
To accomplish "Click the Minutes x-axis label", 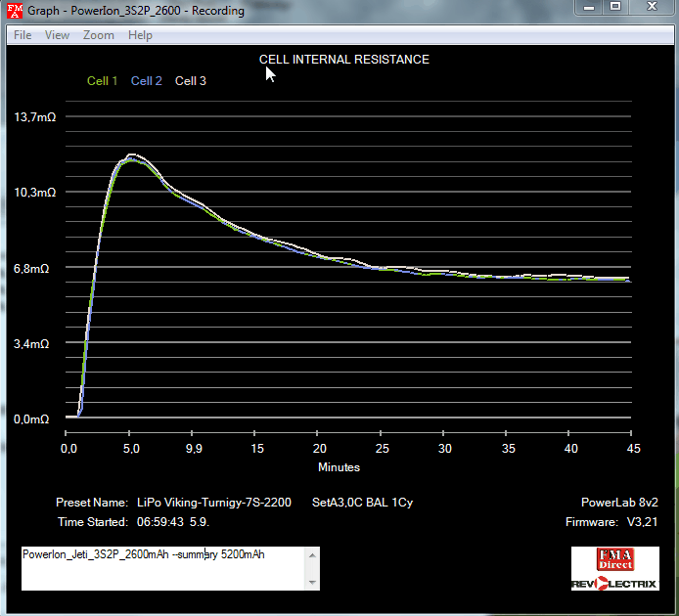I will tap(339, 467).
